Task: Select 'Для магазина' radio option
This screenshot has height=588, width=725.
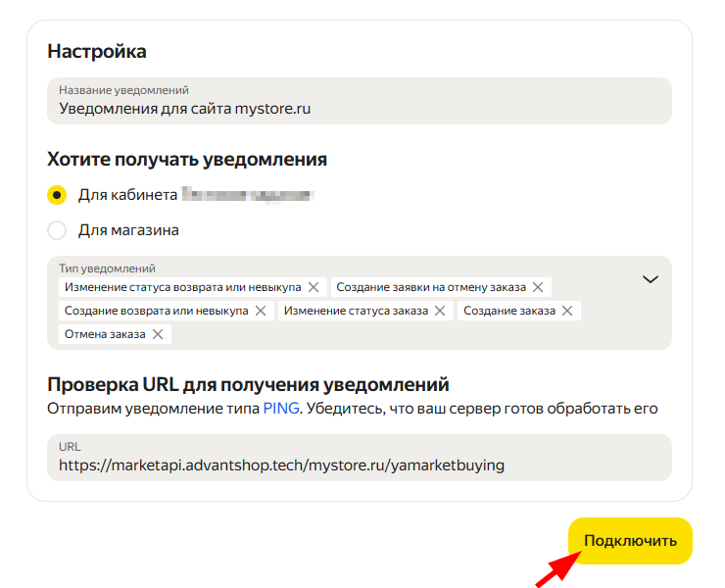Action: coord(57,230)
